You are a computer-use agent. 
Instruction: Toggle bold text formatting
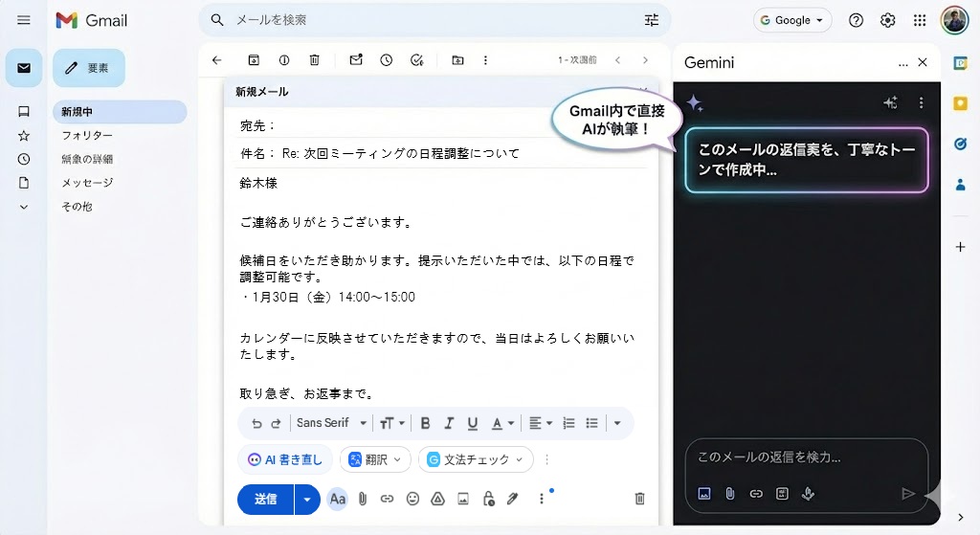click(x=425, y=423)
